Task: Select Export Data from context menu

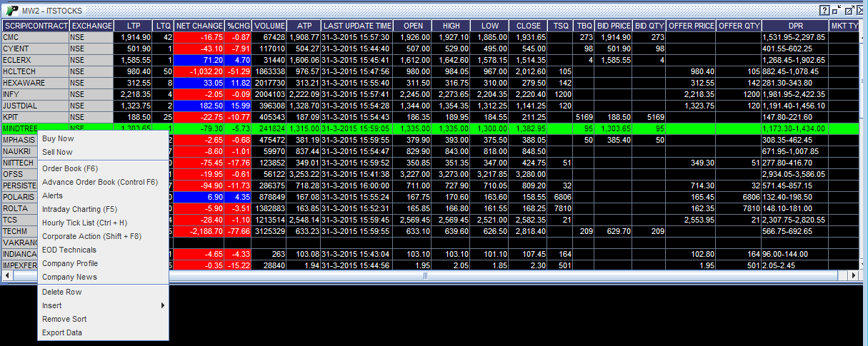Action: tap(62, 332)
